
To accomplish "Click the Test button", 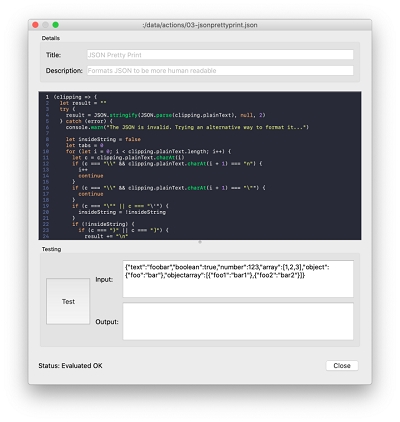I will click(x=68, y=301).
